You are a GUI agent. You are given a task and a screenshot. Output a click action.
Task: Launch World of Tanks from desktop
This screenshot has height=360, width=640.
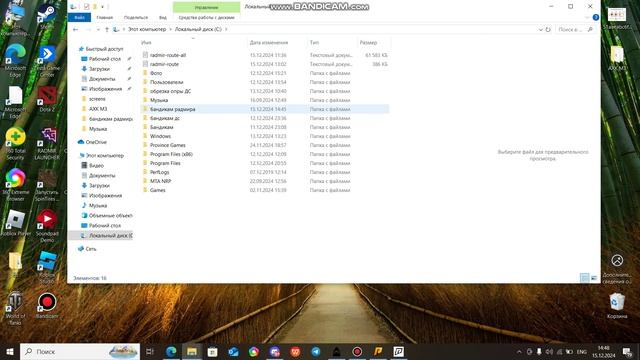tap(15, 308)
